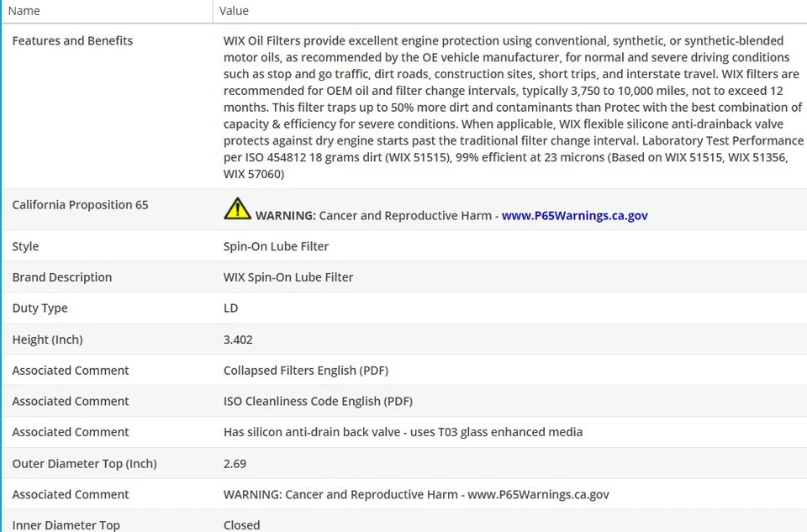Click the plain-text WARNING comment in last rows
This screenshot has width=807, height=532.
pyautogui.click(x=416, y=495)
